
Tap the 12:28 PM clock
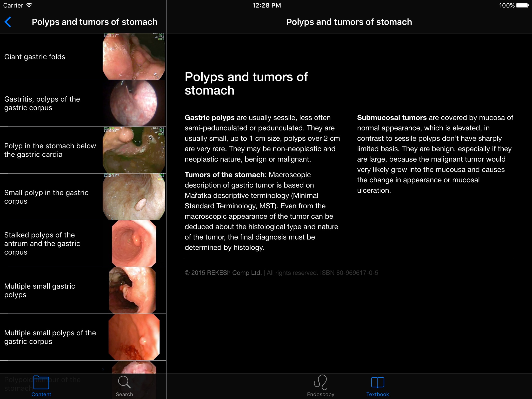point(267,5)
